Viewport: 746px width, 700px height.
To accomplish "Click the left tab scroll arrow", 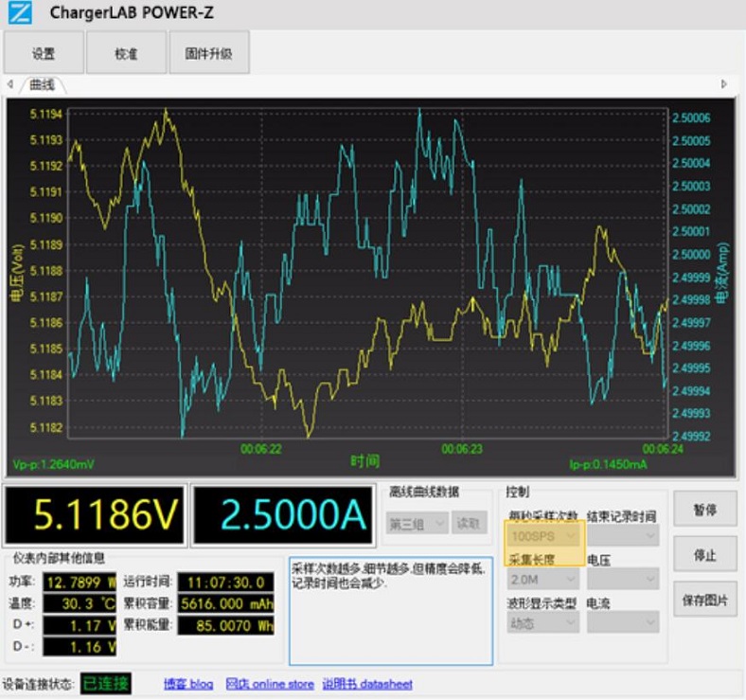I will tap(9, 84).
